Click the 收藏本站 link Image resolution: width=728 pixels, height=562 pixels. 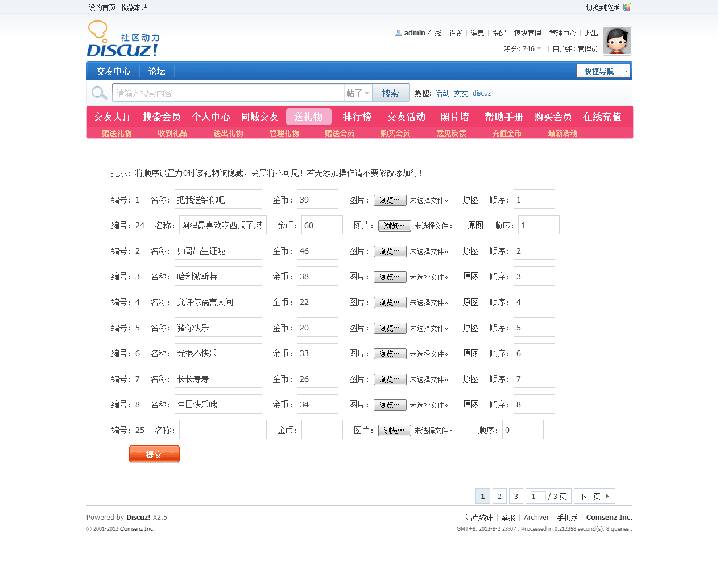click(134, 7)
